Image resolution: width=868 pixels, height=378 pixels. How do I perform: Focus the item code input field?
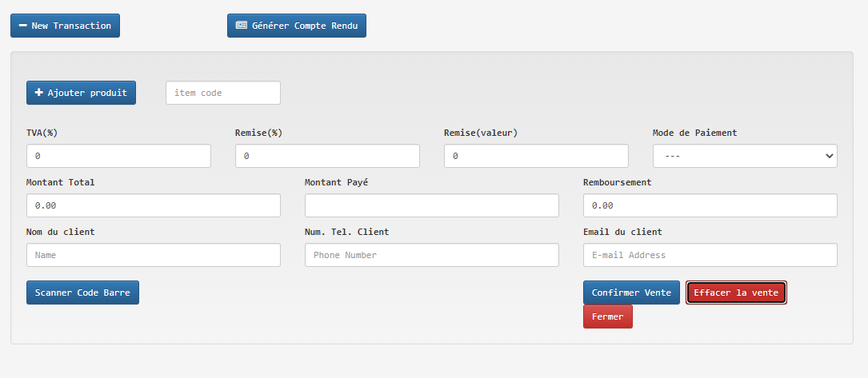[x=222, y=93]
